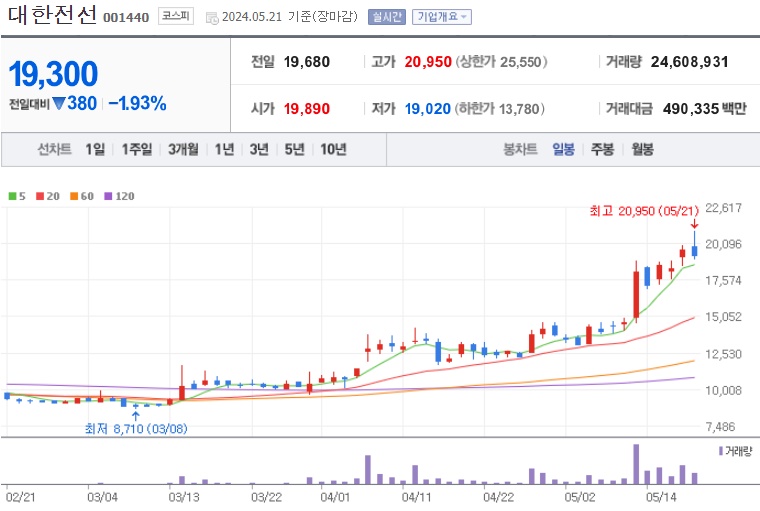The height and width of the screenshot is (511, 760).
Task: Select the 5년 line chart period
Action: (x=294, y=149)
